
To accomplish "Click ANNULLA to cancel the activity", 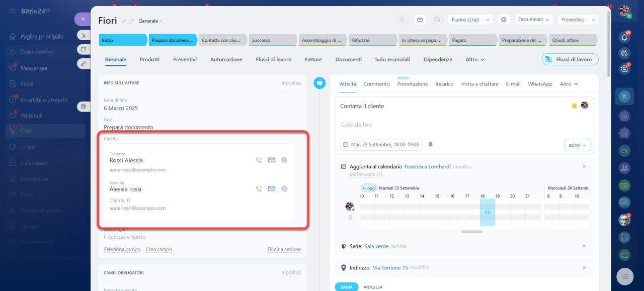I will pos(373,287).
